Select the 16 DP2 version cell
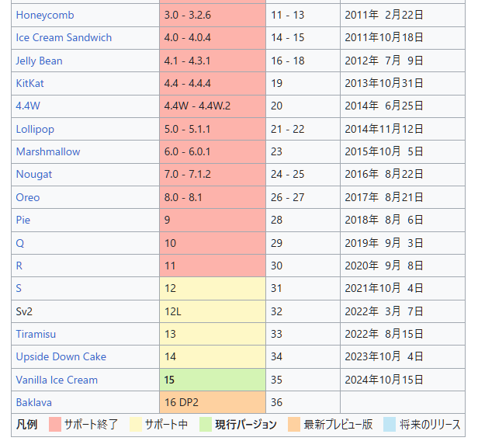The height and width of the screenshot is (448, 478). (213, 402)
